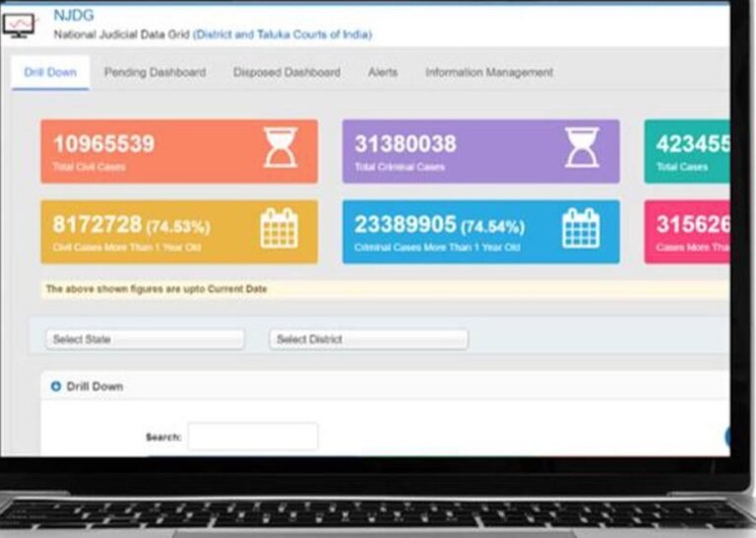Click calendar icon on Civil Cases Over 1 Year card
756x538 pixels.
pos(280,228)
